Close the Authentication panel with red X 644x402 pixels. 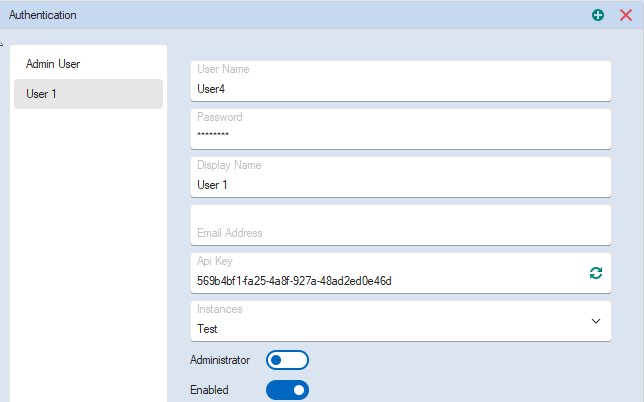coord(626,15)
